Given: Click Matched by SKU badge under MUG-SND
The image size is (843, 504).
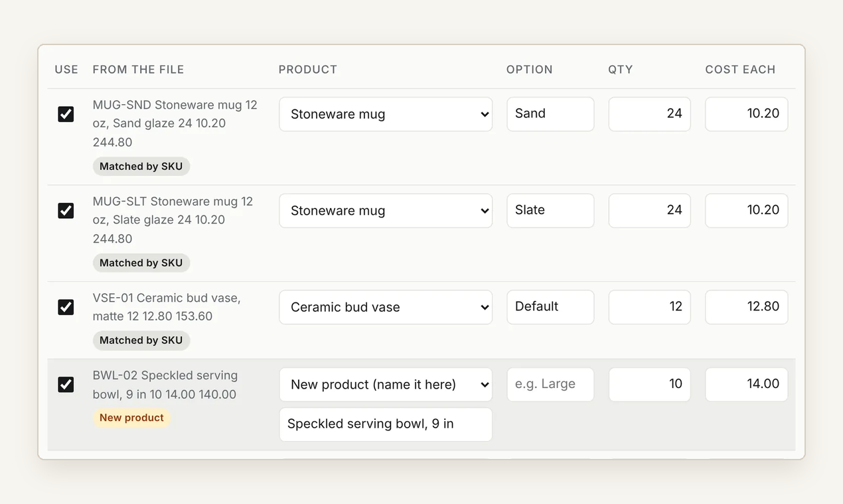Looking at the screenshot, I should point(141,166).
